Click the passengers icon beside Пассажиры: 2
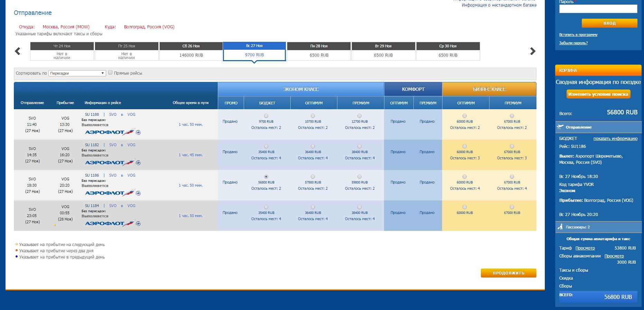This screenshot has height=310, width=644. [x=560, y=227]
